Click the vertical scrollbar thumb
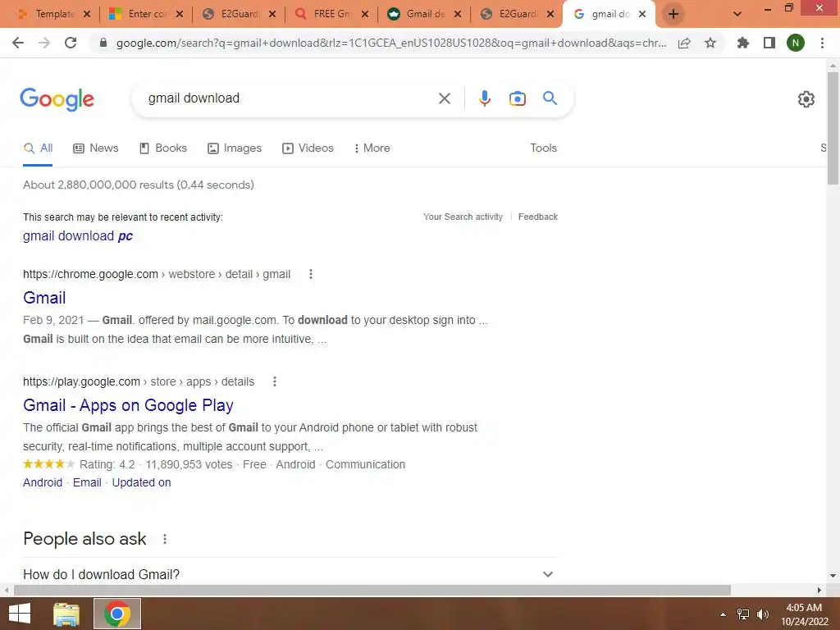The height and width of the screenshot is (630, 840). [x=833, y=127]
